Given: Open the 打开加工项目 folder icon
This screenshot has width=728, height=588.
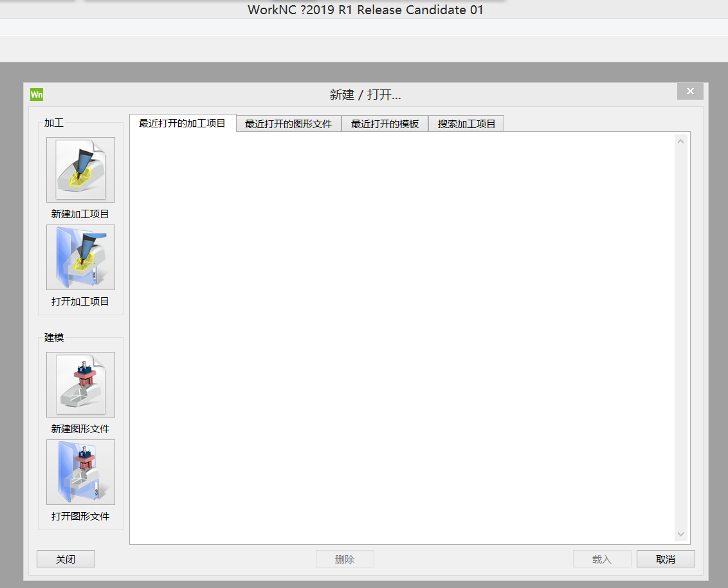Looking at the screenshot, I should [x=81, y=257].
